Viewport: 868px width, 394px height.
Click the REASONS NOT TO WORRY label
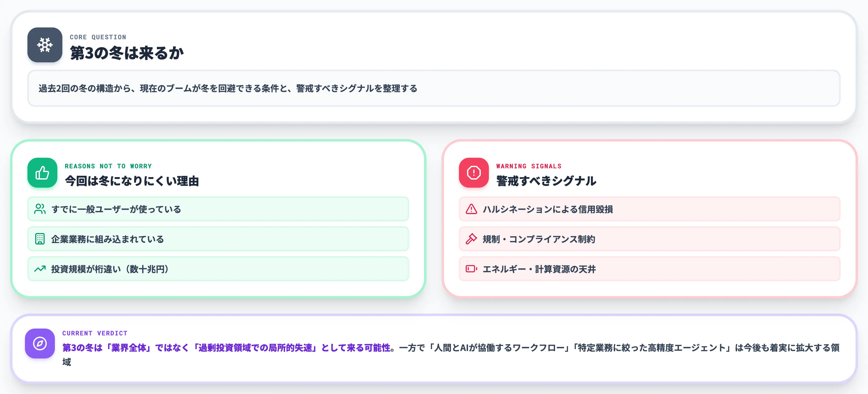108,166
